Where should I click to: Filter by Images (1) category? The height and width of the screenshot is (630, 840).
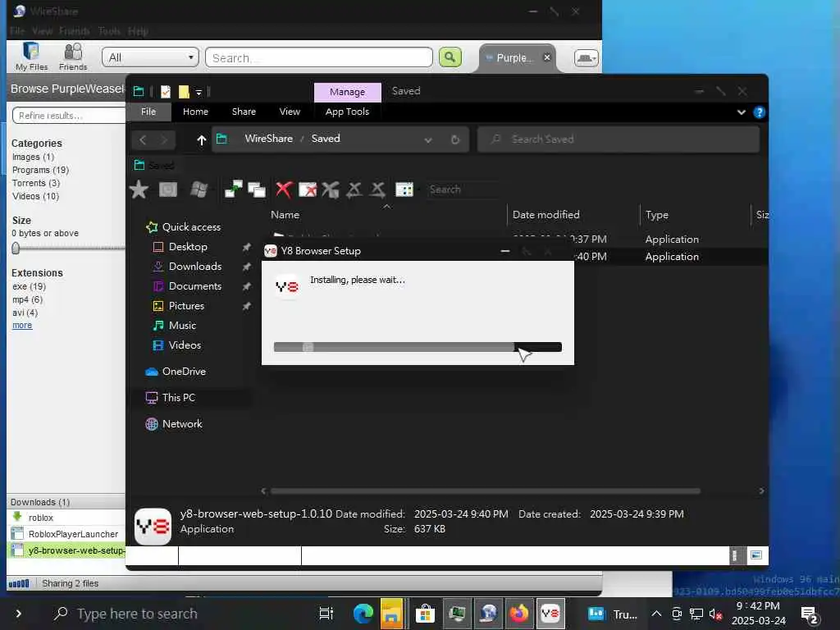click(33, 157)
